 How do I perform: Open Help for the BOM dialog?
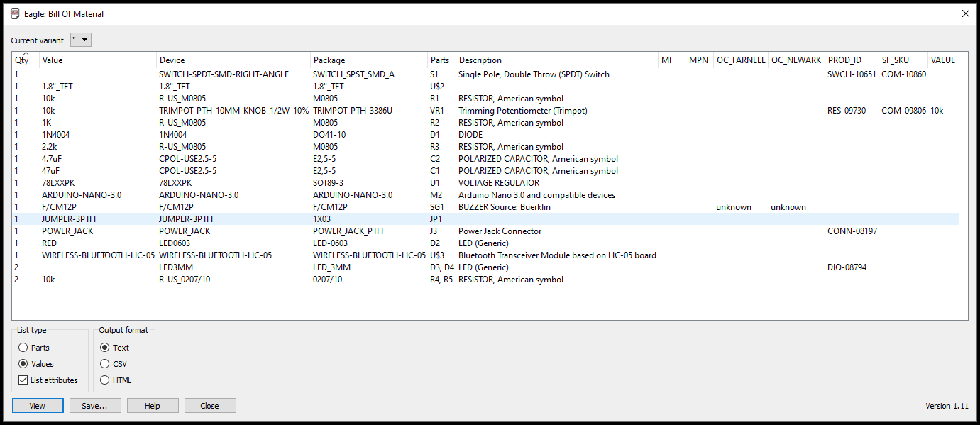[x=152, y=406]
